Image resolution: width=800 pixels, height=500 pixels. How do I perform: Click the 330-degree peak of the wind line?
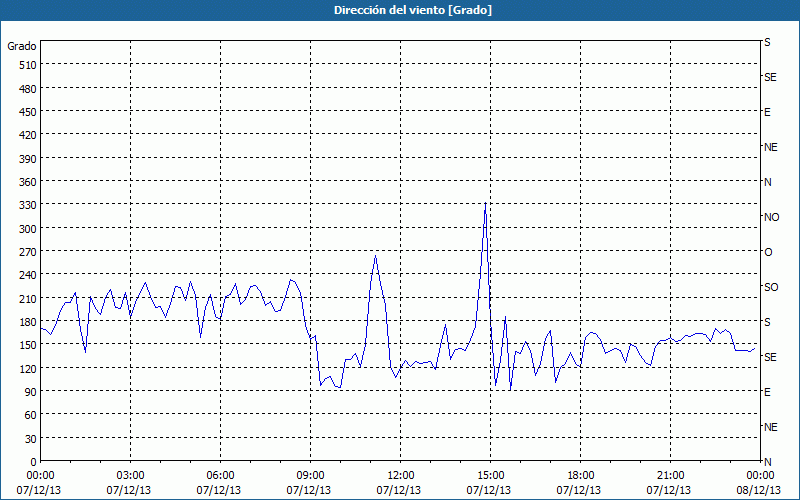[x=485, y=203]
